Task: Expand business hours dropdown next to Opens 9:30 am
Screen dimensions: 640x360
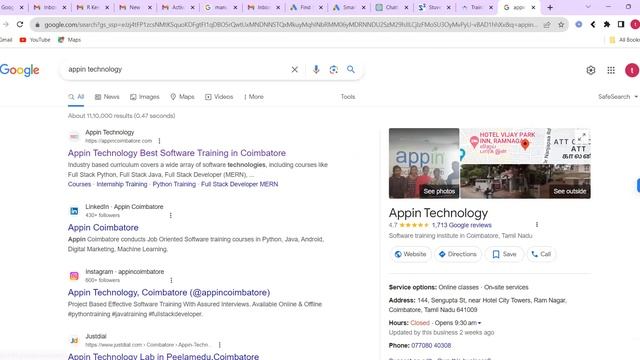Action: coord(480,323)
